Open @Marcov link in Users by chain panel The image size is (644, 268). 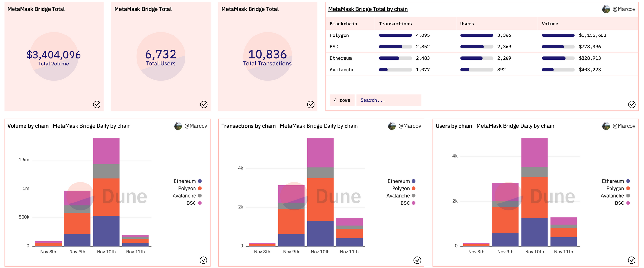624,126
